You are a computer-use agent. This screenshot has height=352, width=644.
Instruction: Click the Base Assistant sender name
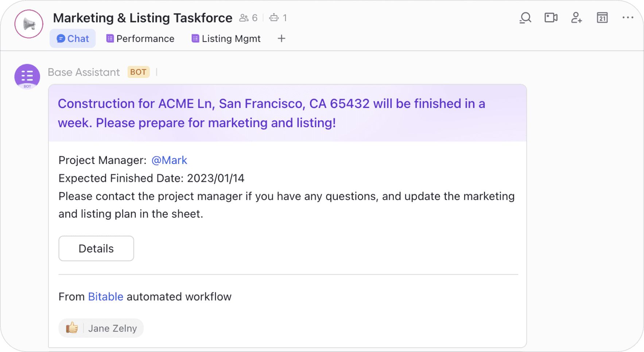click(x=84, y=72)
